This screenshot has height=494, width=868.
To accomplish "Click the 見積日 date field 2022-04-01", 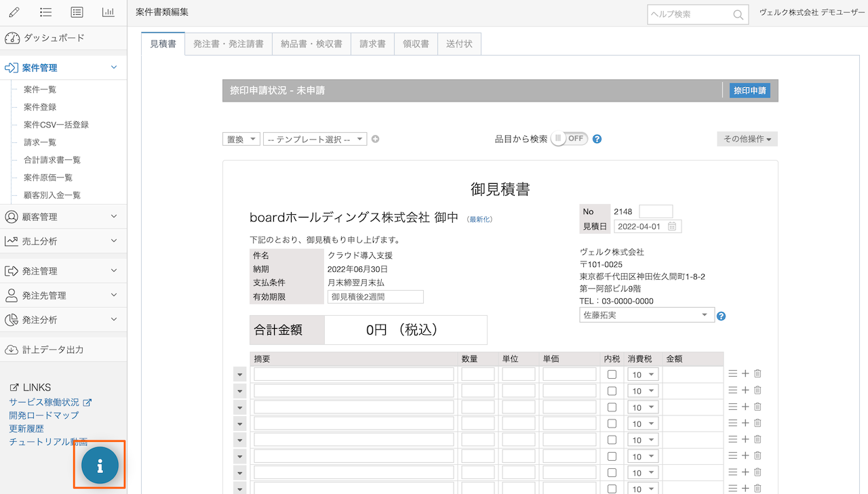I will [x=648, y=226].
